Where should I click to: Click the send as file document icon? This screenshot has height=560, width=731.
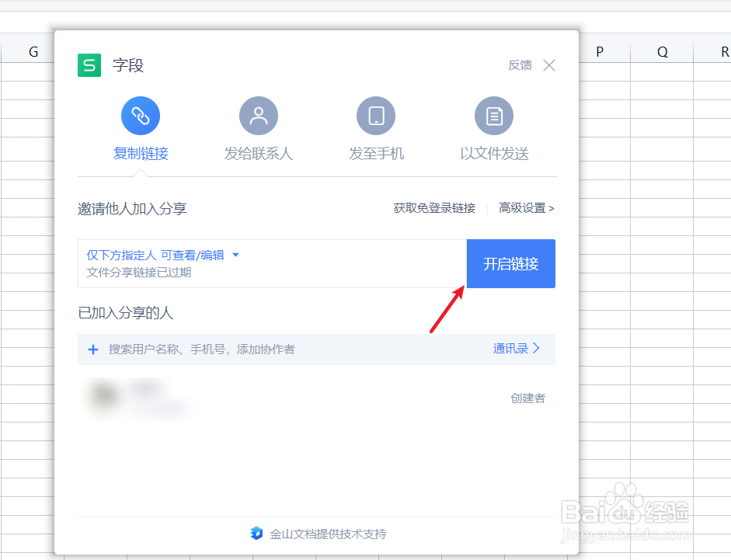[494, 116]
